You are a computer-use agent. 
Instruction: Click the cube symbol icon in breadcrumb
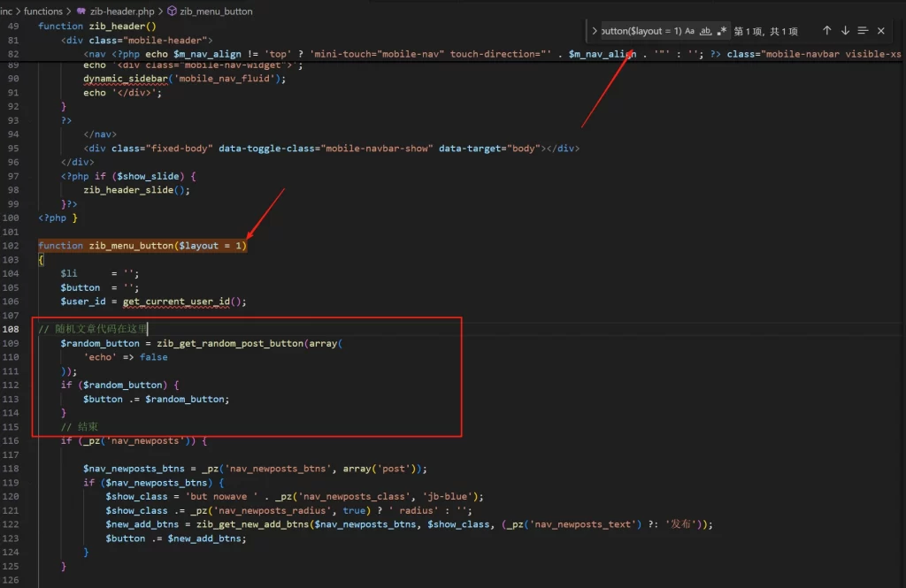point(172,11)
